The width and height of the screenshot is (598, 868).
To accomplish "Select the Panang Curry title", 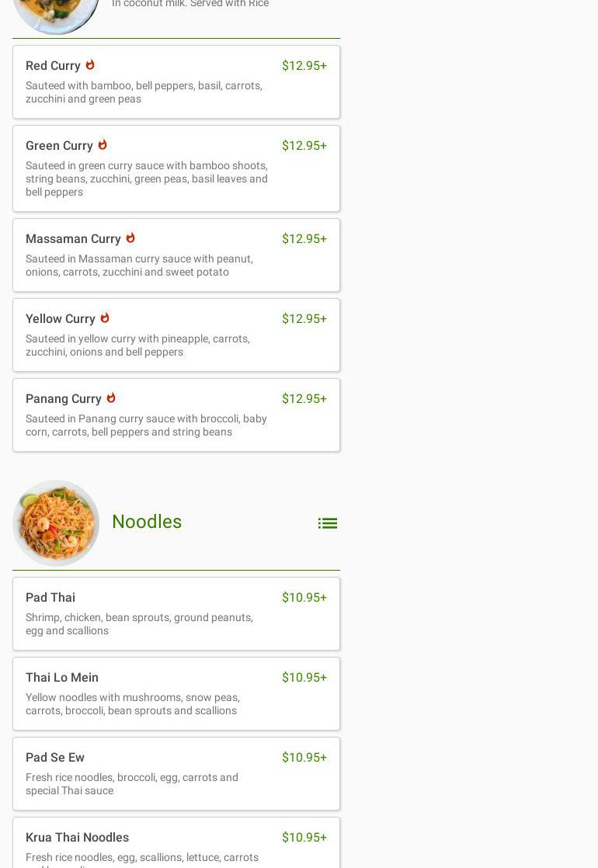I will 64,399.
